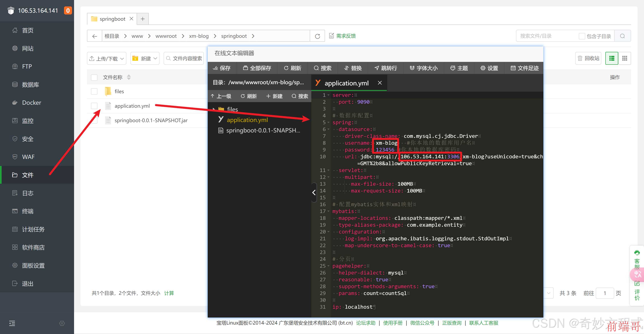Click 文件足迹 in editor toolbar
The image size is (644, 334).
[524, 68]
